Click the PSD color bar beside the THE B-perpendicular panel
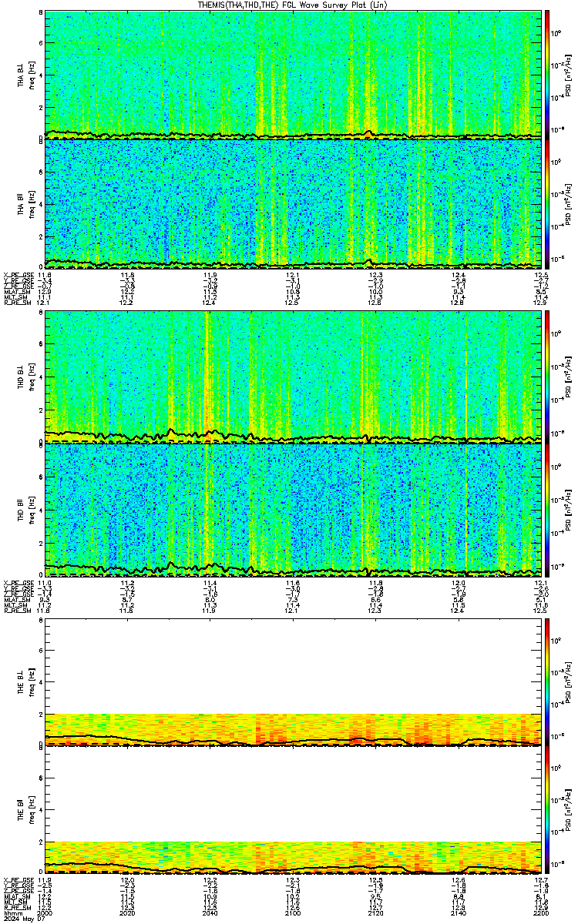Screen dimensions: 578x924 [547, 682]
